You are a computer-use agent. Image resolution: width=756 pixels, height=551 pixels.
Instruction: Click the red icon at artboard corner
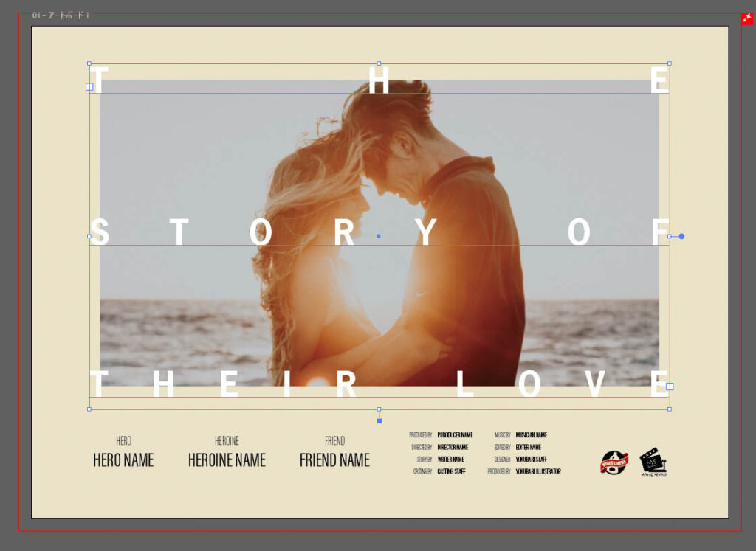pos(747,18)
